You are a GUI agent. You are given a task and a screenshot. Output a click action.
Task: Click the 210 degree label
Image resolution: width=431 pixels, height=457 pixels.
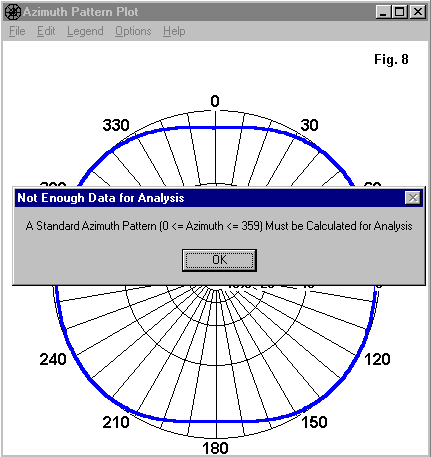coord(116,422)
